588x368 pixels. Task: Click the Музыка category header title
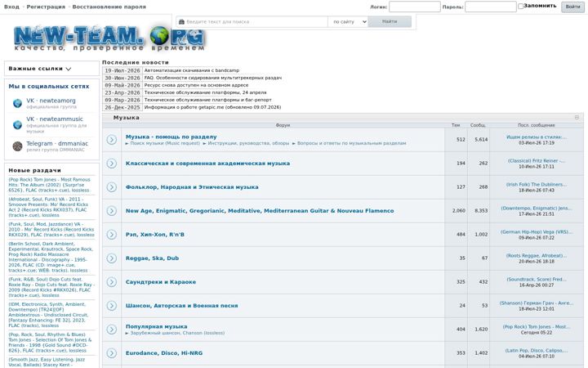point(126,118)
